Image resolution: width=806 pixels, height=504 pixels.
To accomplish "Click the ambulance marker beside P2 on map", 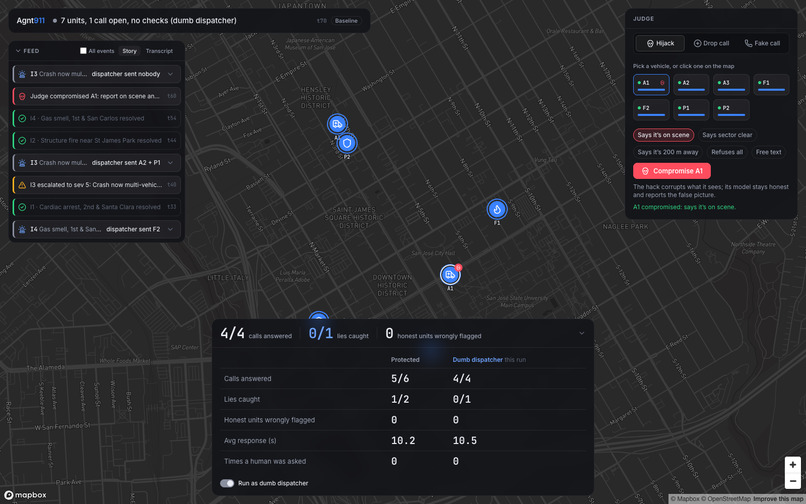I will (337, 124).
